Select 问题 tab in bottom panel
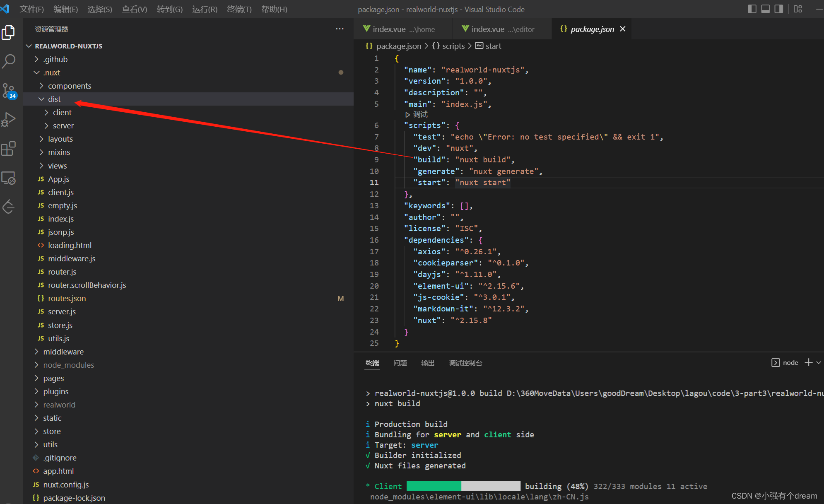This screenshot has height=504, width=824. (400, 363)
